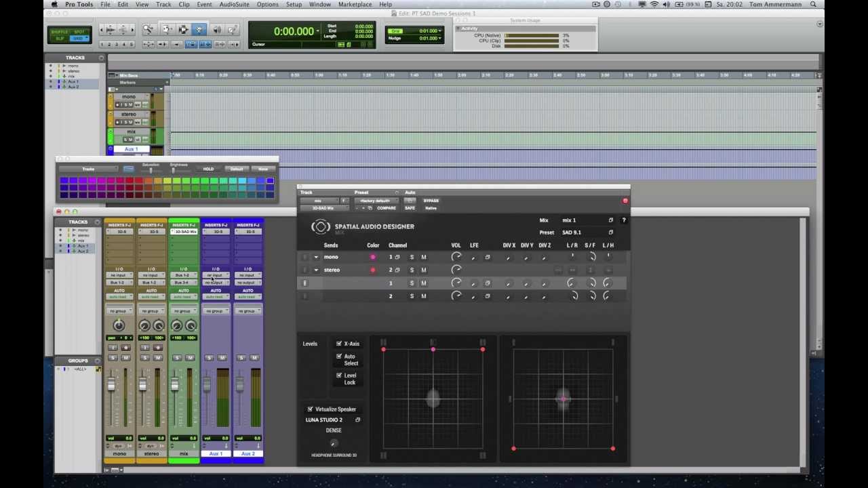This screenshot has width=868, height=488.
Task: Click the Spatial Audio Designer logo
Action: (x=320, y=227)
